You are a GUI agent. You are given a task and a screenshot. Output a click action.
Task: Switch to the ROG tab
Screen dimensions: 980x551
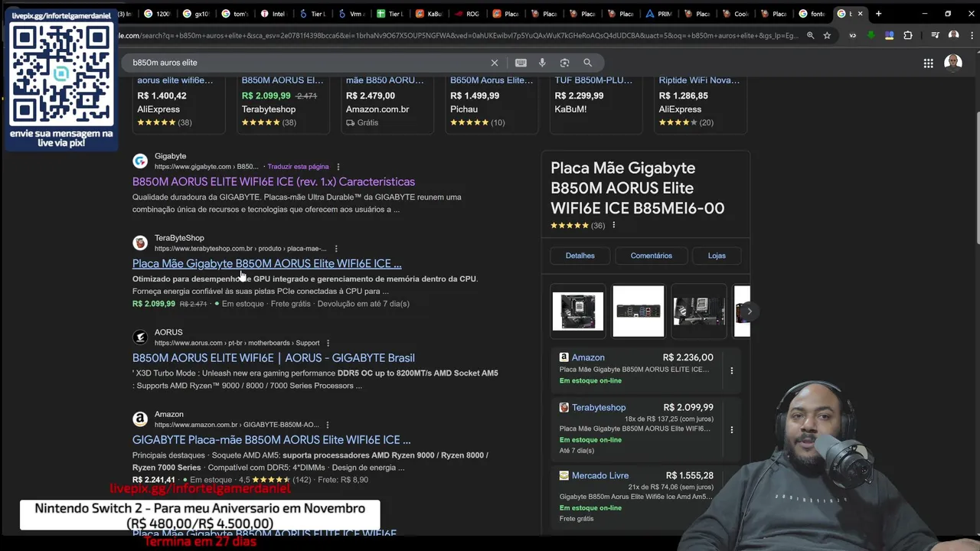click(468, 14)
